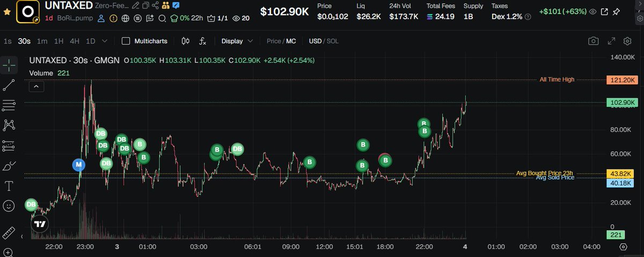Select the 1m timeframe
The height and width of the screenshot is (257, 644).
click(x=42, y=41)
